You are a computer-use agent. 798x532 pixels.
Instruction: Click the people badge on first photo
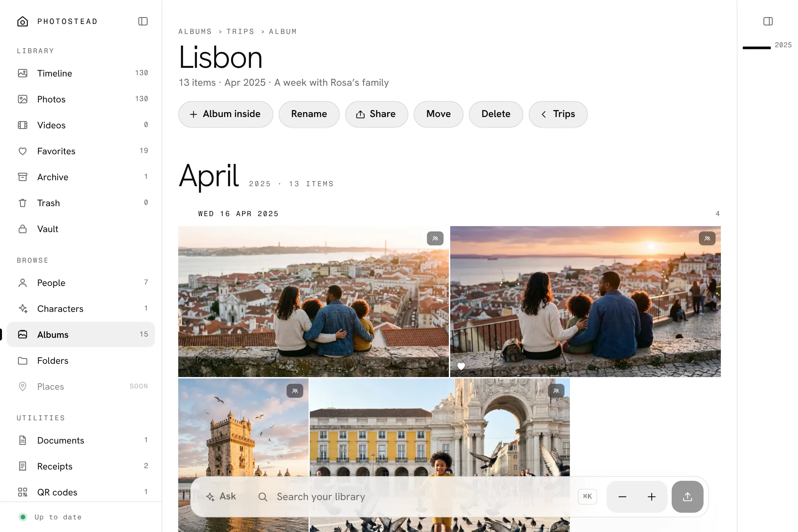pyautogui.click(x=435, y=238)
